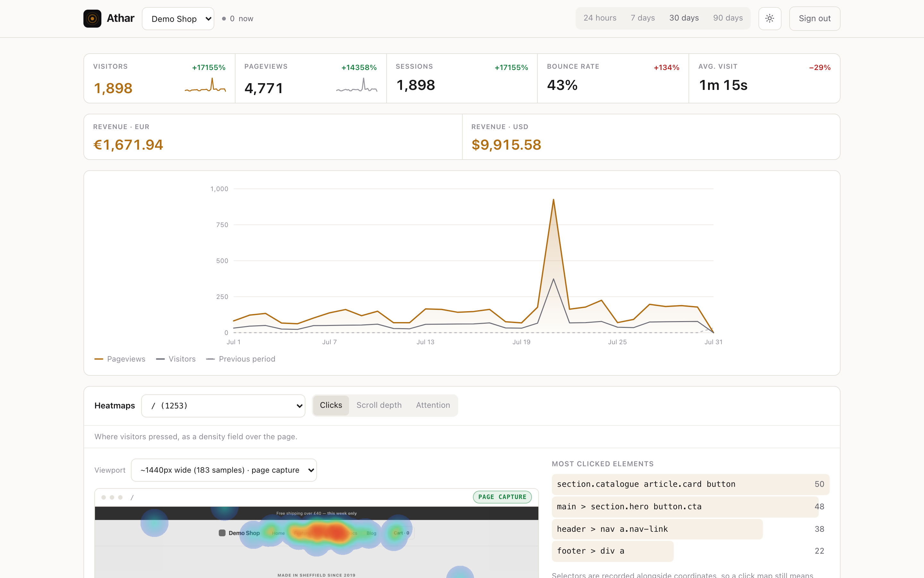Image resolution: width=924 pixels, height=578 pixels.
Task: Click the Jul 19 axis label
Action: click(x=521, y=342)
